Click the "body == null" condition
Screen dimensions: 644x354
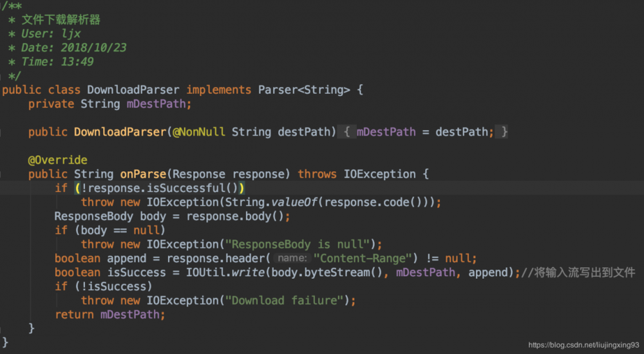tap(120, 230)
